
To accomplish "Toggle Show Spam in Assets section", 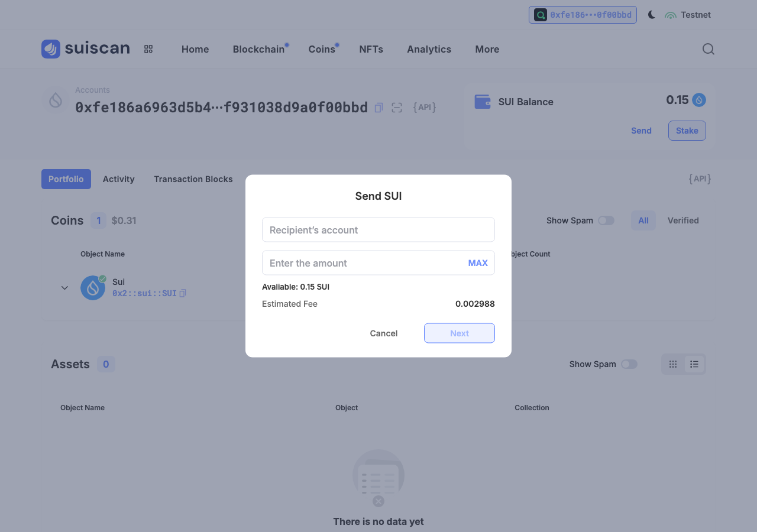I will pos(629,364).
